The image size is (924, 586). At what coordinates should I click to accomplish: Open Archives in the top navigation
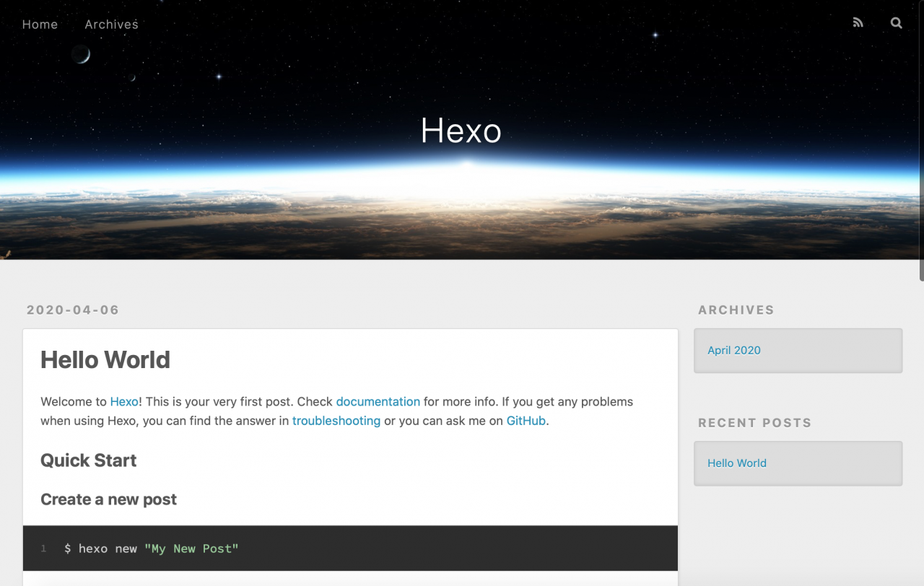[x=111, y=25]
